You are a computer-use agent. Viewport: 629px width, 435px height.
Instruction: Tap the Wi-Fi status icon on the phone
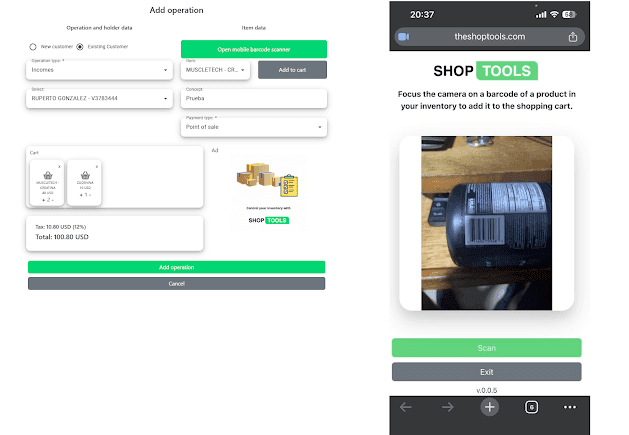554,14
